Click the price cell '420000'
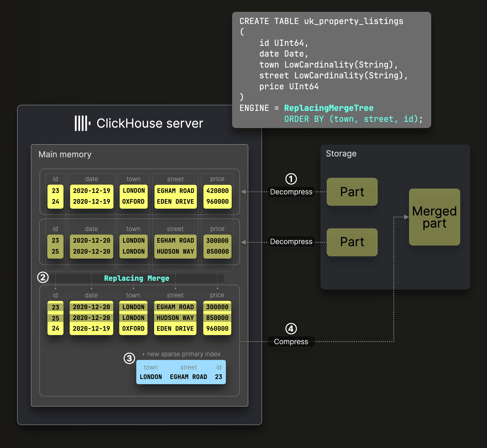The height and width of the screenshot is (448, 487). 217,191
